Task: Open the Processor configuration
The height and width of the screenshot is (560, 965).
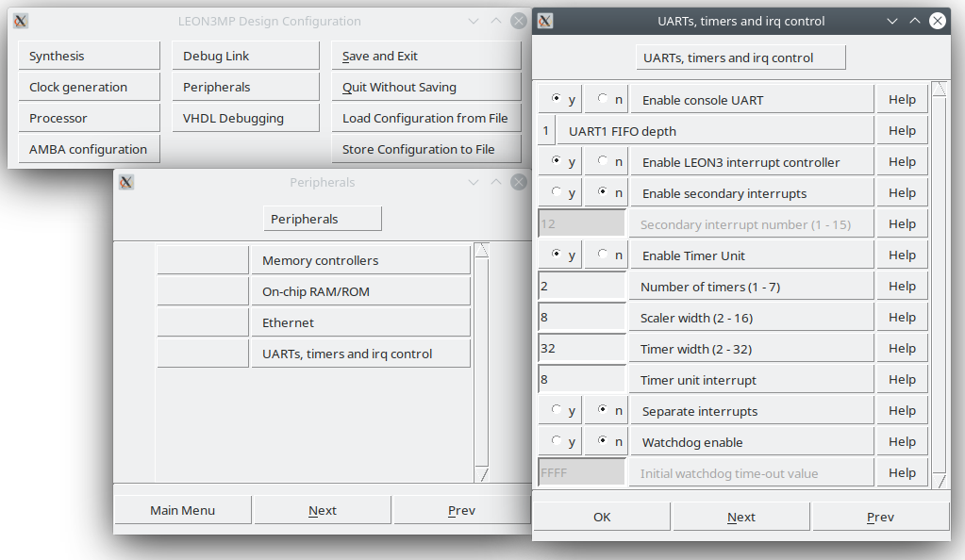Action: pyautogui.click(x=90, y=118)
